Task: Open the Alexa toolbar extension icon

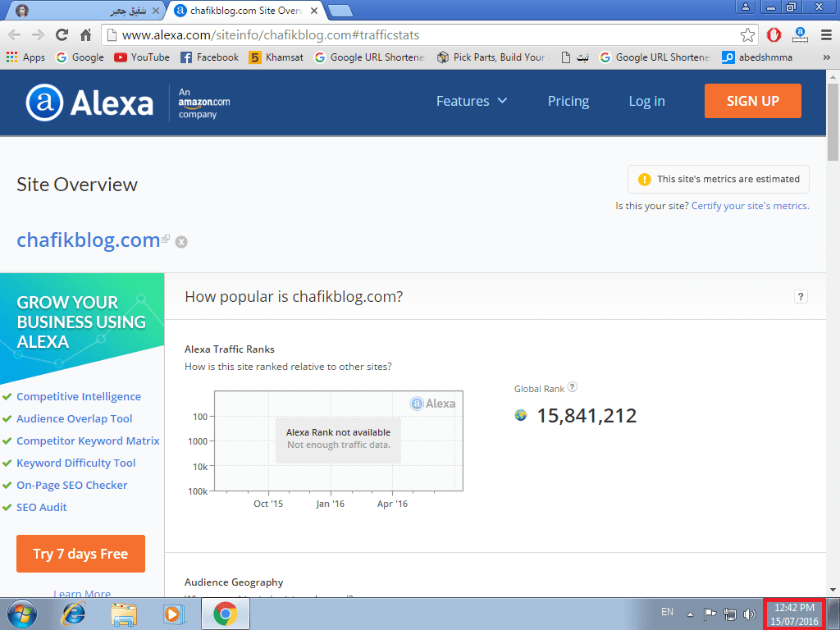Action: (x=800, y=35)
